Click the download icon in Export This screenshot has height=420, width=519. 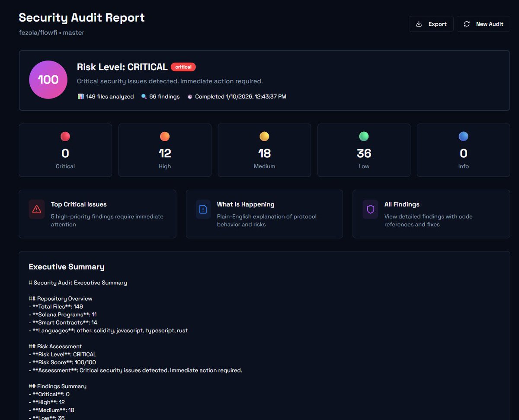pyautogui.click(x=419, y=24)
